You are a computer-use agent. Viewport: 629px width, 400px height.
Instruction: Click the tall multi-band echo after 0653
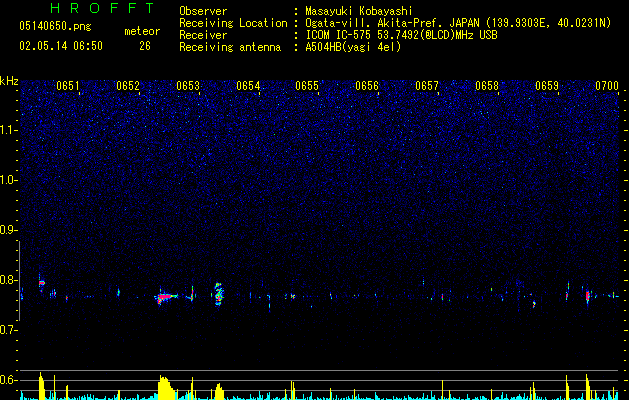click(218, 294)
